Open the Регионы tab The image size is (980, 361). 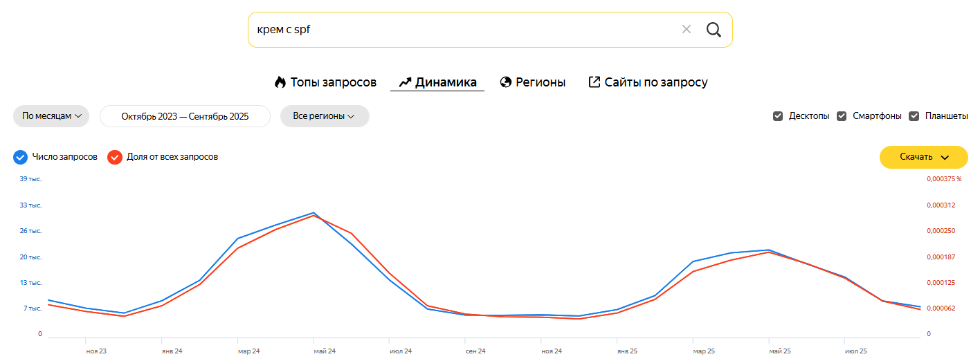pyautogui.click(x=541, y=82)
